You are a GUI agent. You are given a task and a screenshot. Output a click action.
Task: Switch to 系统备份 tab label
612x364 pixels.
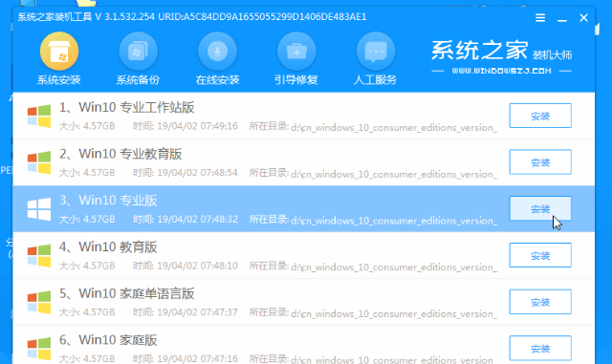pyautogui.click(x=138, y=80)
